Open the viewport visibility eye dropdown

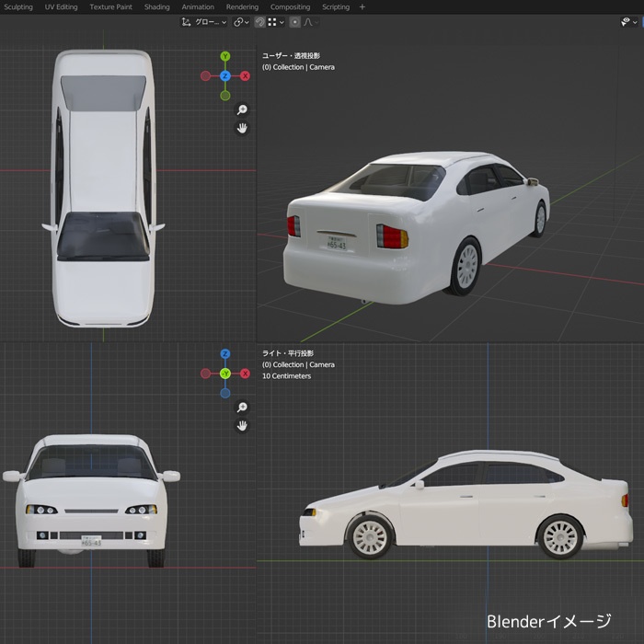627,22
